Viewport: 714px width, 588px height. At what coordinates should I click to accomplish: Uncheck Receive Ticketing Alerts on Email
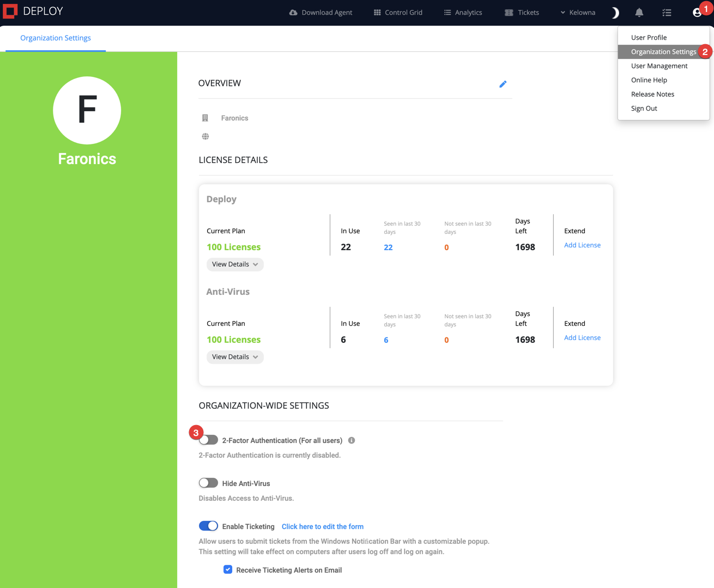(x=228, y=569)
